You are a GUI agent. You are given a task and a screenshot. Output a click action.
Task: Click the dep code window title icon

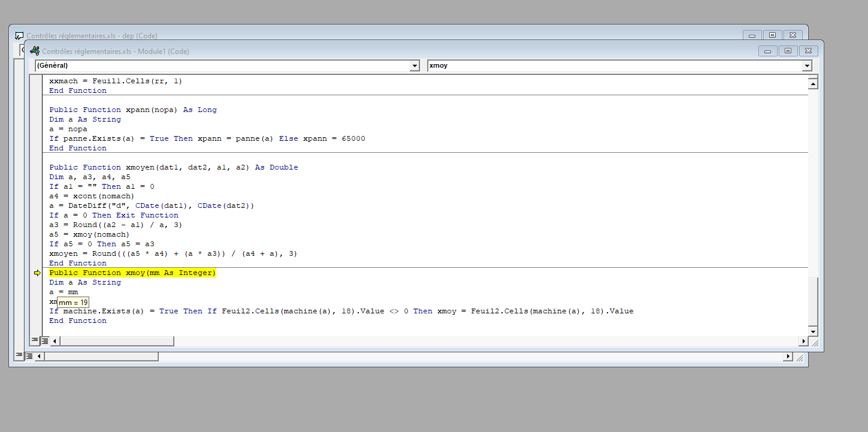coord(20,36)
